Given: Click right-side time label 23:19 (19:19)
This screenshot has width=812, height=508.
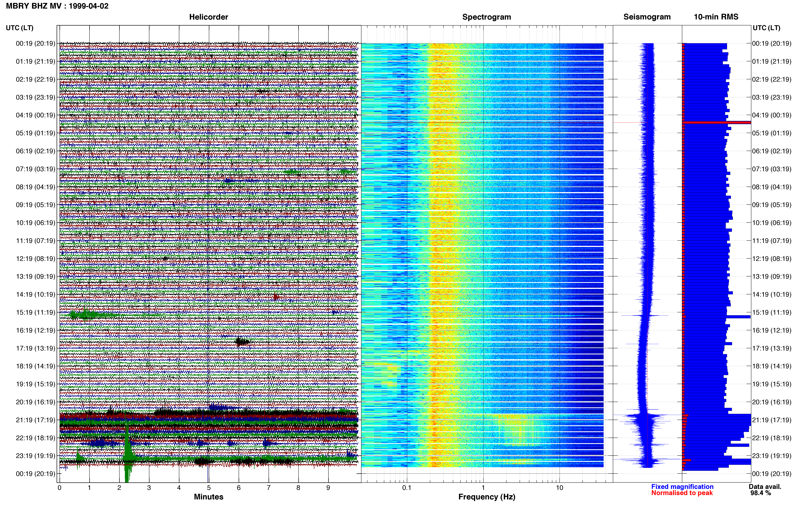Looking at the screenshot, I should (x=772, y=456).
